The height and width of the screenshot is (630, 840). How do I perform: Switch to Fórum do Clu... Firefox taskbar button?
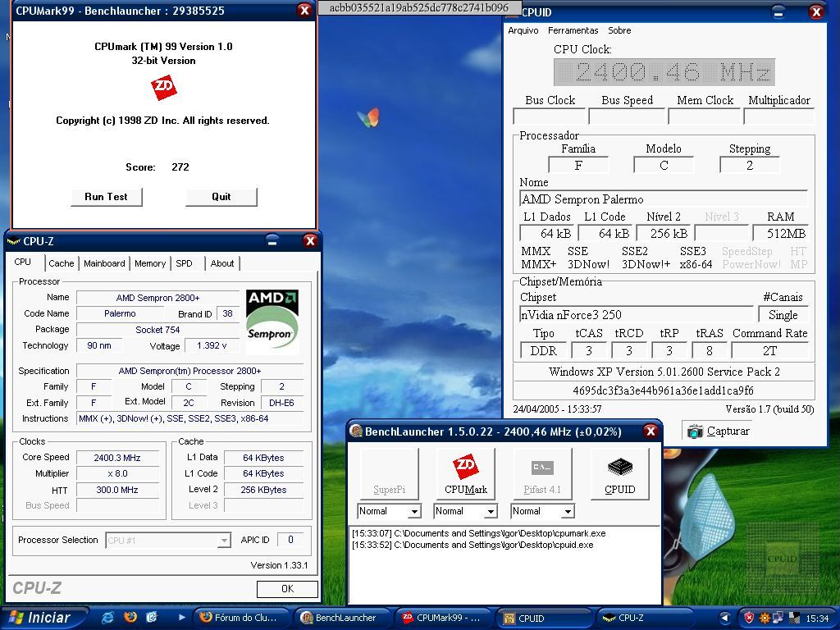tap(240, 618)
